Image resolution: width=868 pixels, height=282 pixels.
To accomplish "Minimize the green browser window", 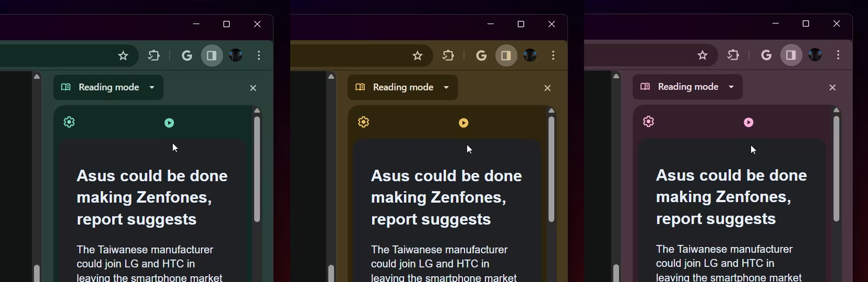I will tap(196, 24).
